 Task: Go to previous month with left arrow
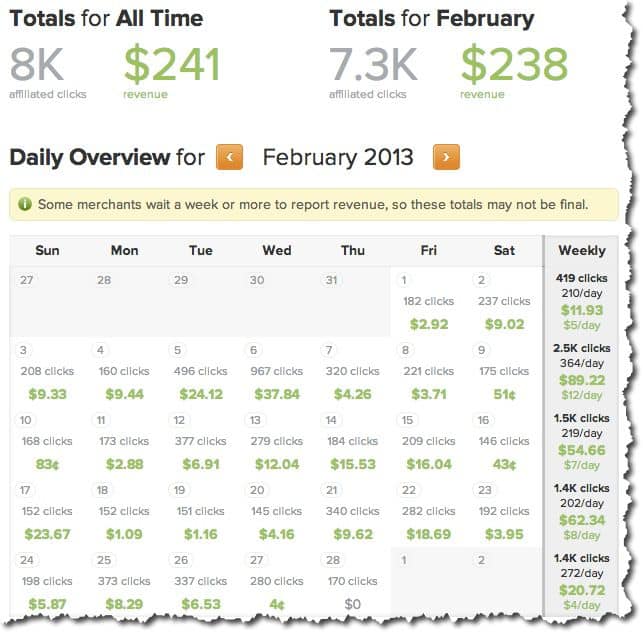[x=230, y=157]
